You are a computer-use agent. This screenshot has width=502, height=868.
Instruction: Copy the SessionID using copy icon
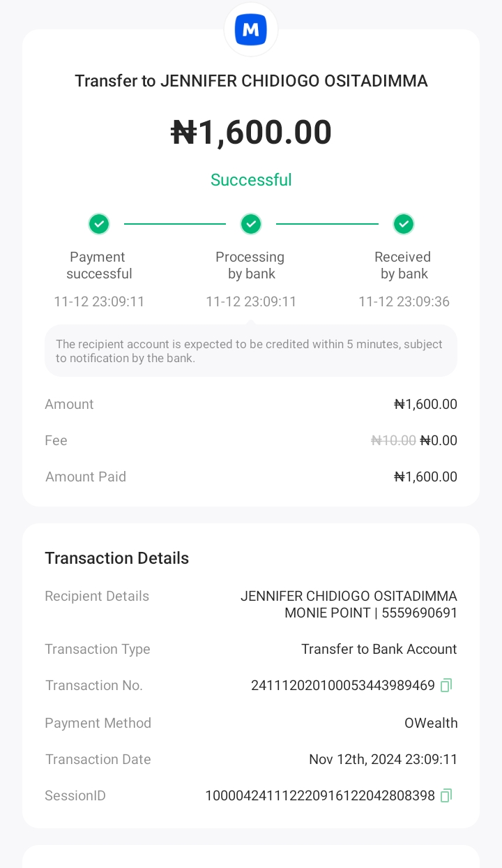coord(446,795)
